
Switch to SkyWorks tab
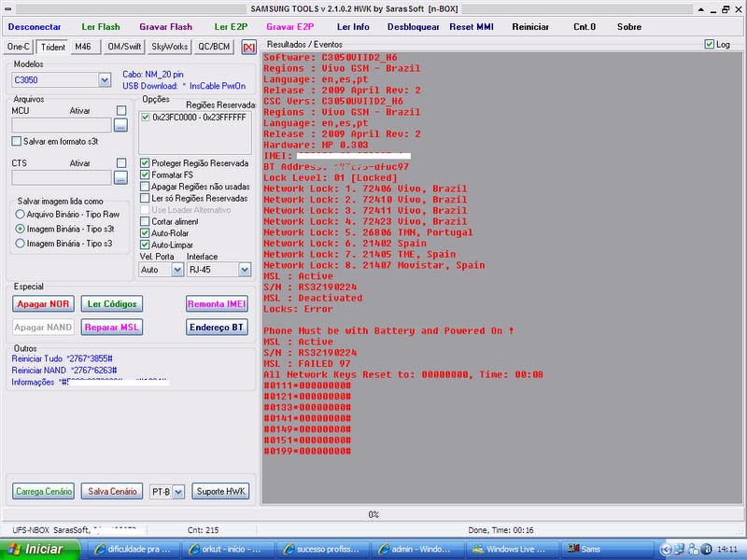tap(169, 47)
